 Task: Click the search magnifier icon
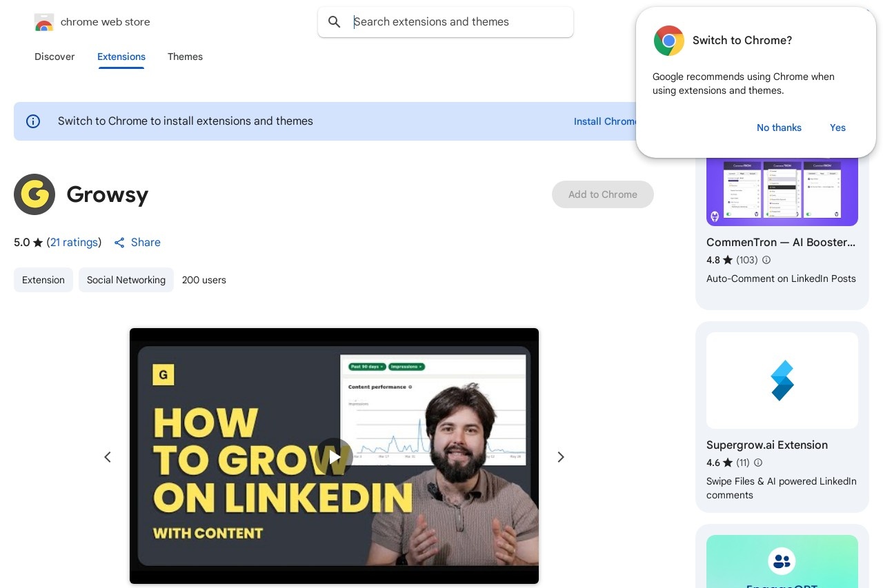(335, 22)
